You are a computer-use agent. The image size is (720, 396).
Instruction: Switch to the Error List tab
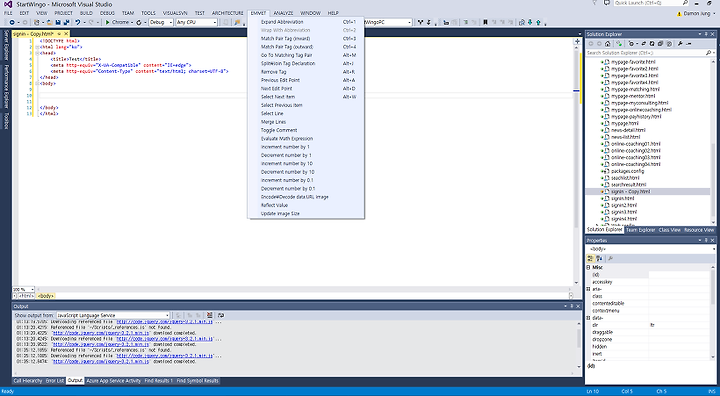(x=55, y=380)
